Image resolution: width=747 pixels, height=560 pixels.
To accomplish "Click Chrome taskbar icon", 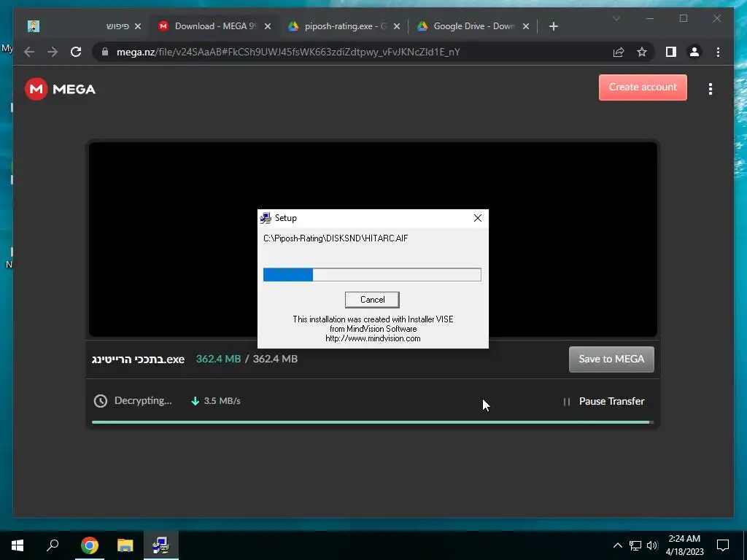I will [x=89, y=545].
